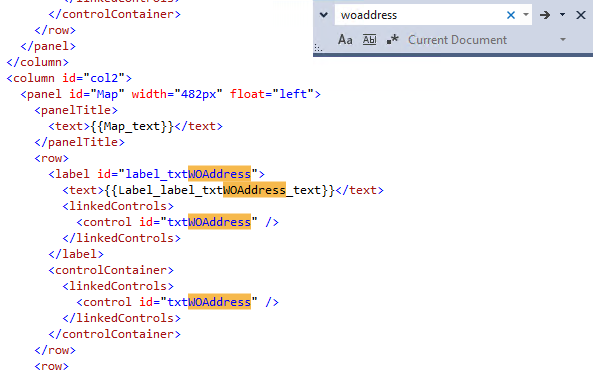Click the closing label tag
Screen dimensions: 593x375
pyautogui.click(x=76, y=254)
